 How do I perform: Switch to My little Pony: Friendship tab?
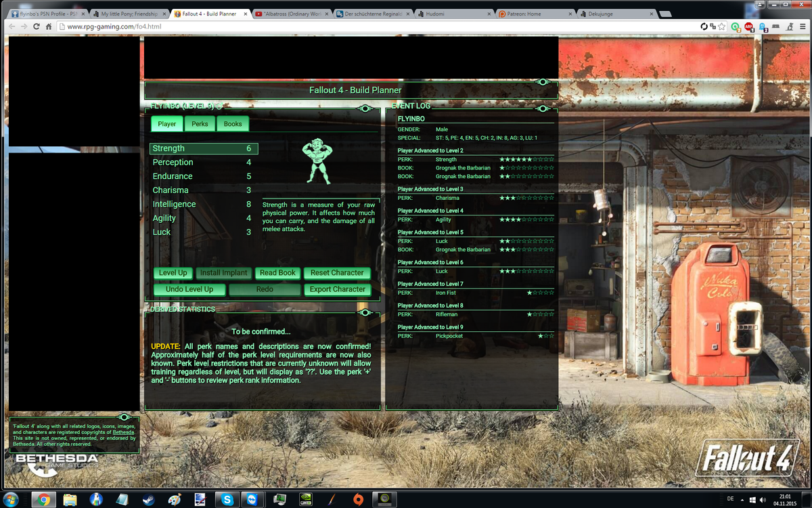point(129,13)
